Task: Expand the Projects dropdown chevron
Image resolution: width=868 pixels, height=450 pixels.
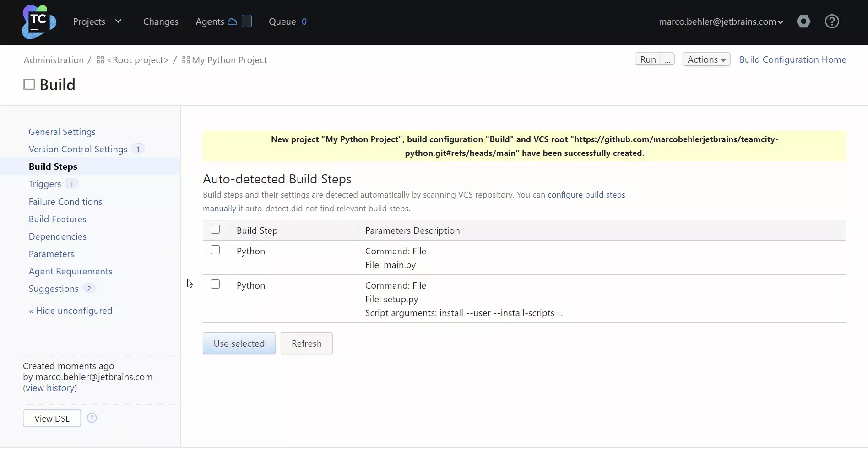Action: pyautogui.click(x=118, y=21)
